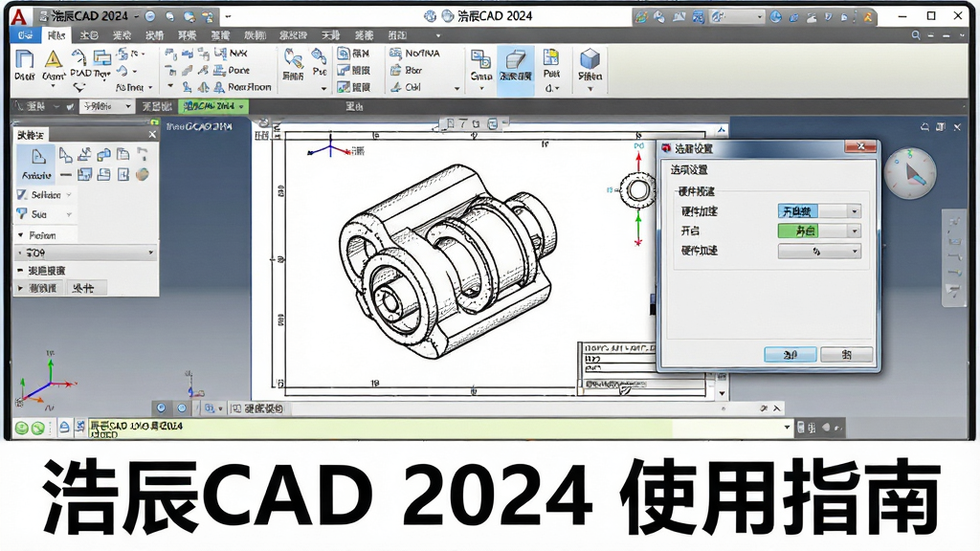Click 选项设置 text in the dialog
Viewport: 980px width, 551px height.
689,170
